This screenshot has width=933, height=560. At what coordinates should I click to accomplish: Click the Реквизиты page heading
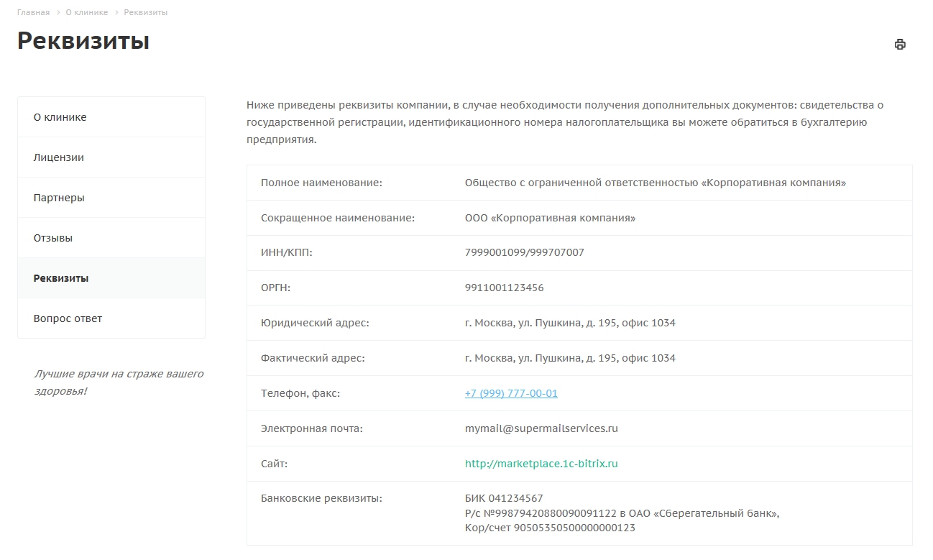click(x=83, y=41)
